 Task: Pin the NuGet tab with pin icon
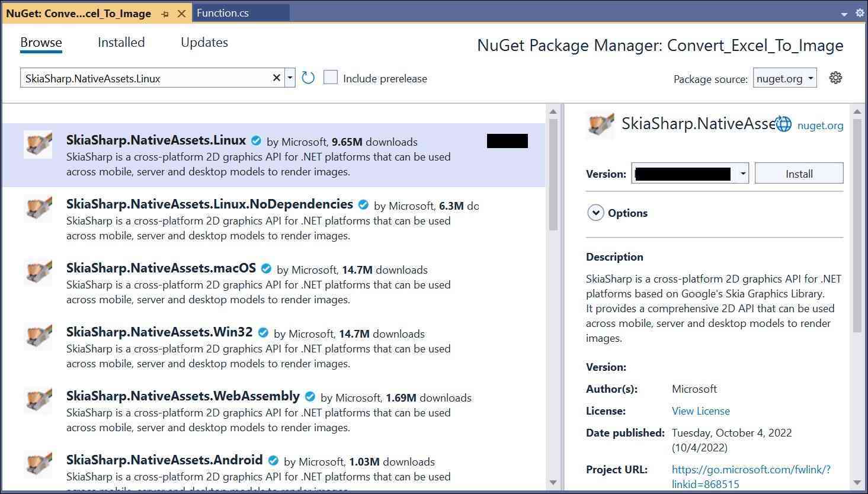(x=165, y=14)
